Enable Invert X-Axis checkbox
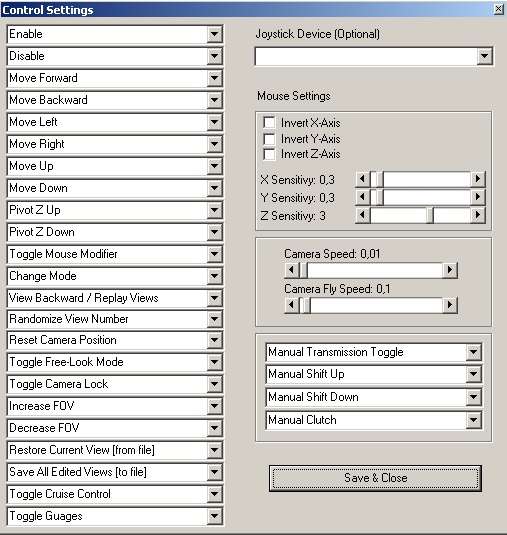This screenshot has height=535, width=507. 269,122
